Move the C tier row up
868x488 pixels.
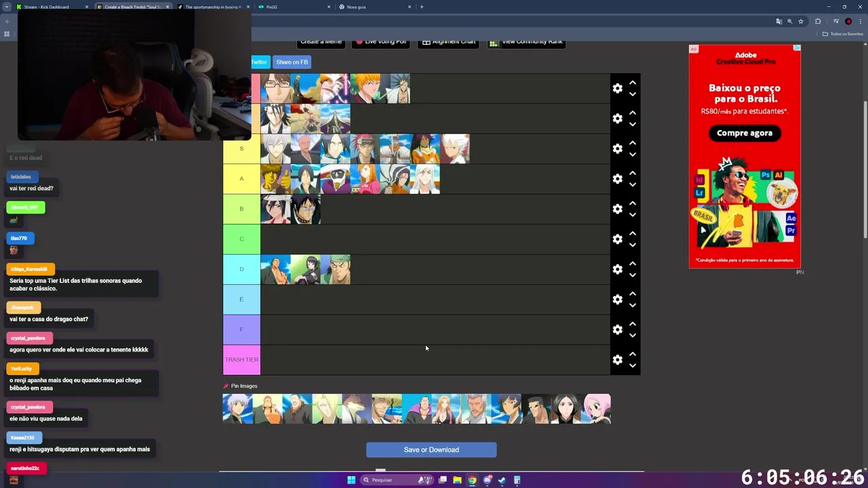[632, 233]
